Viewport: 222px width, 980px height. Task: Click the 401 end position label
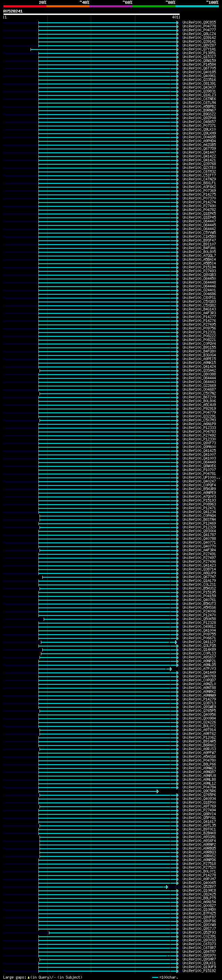coord(175,17)
